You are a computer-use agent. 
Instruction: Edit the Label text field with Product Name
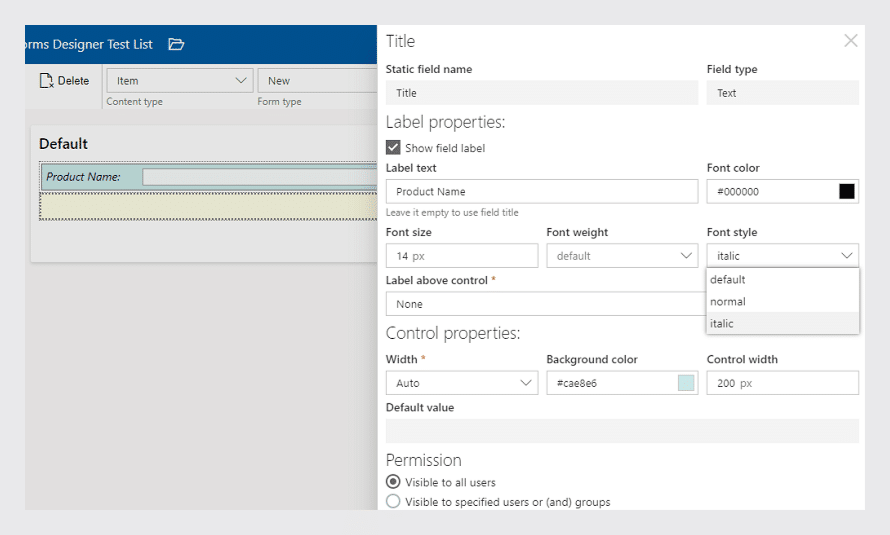(541, 192)
